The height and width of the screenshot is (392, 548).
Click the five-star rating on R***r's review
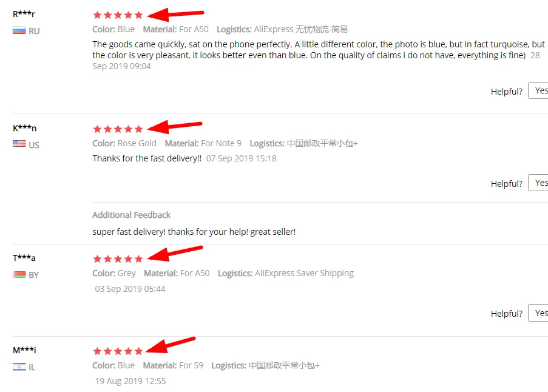pos(118,15)
